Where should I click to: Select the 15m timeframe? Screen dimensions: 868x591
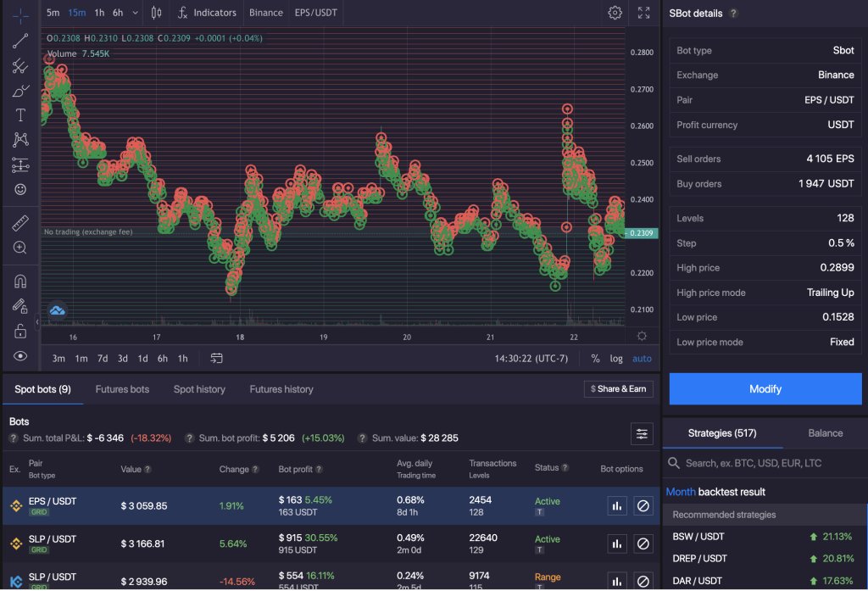coord(77,13)
